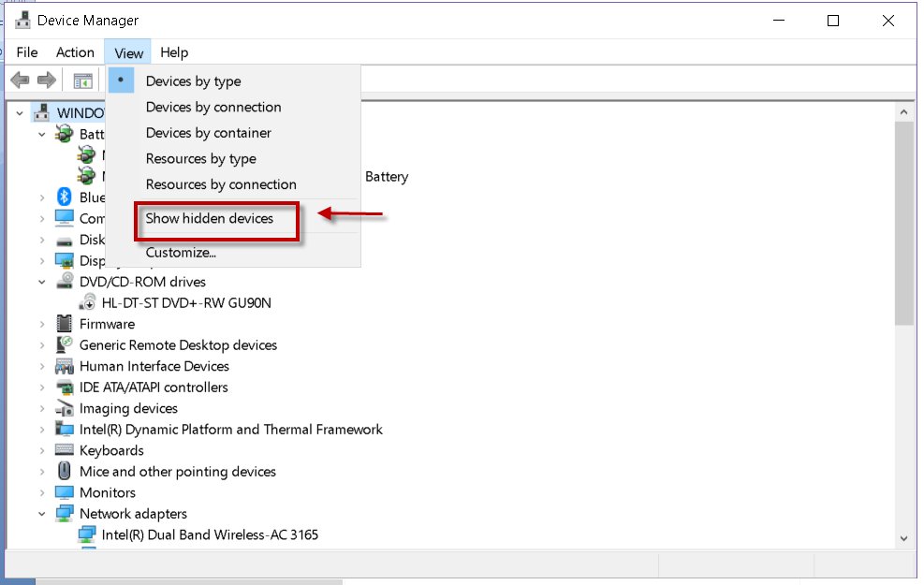Click the root computer node icon
This screenshot has height=585, width=924.
tap(41, 112)
